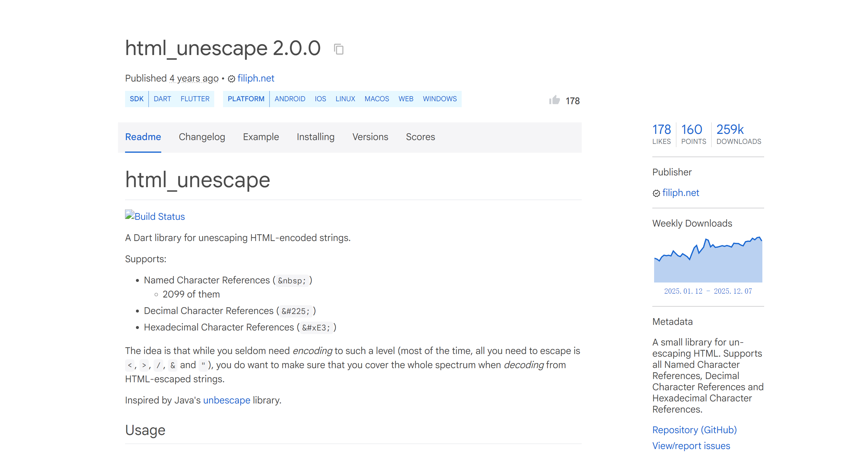Click View/report issues link

pyautogui.click(x=691, y=446)
